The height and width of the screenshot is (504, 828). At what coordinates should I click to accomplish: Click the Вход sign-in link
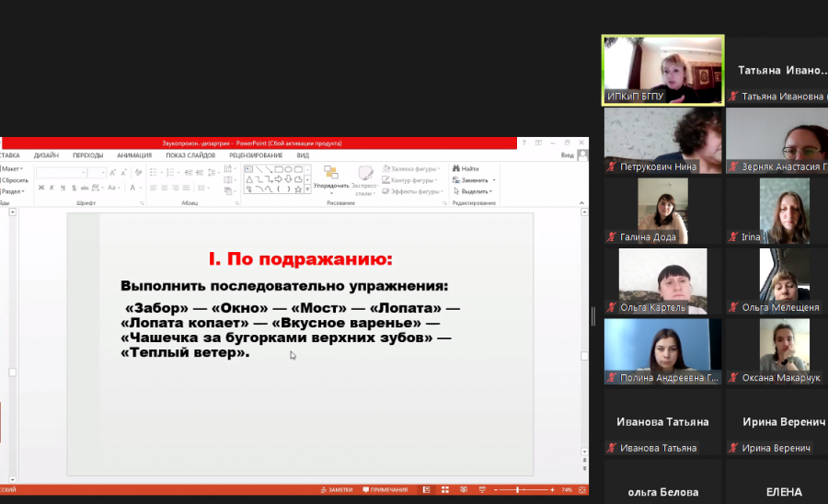[567, 155]
